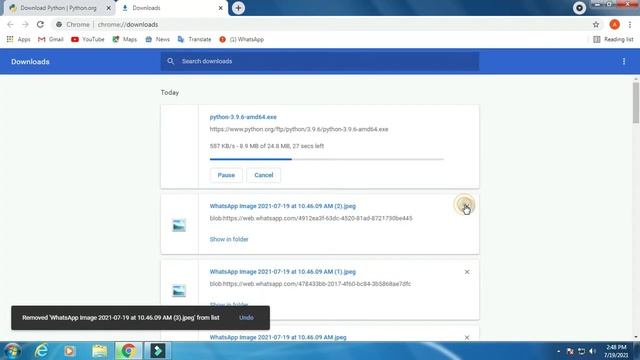This screenshot has width=640, height=360.
Task: Click the Search downloads field
Action: (x=320, y=61)
